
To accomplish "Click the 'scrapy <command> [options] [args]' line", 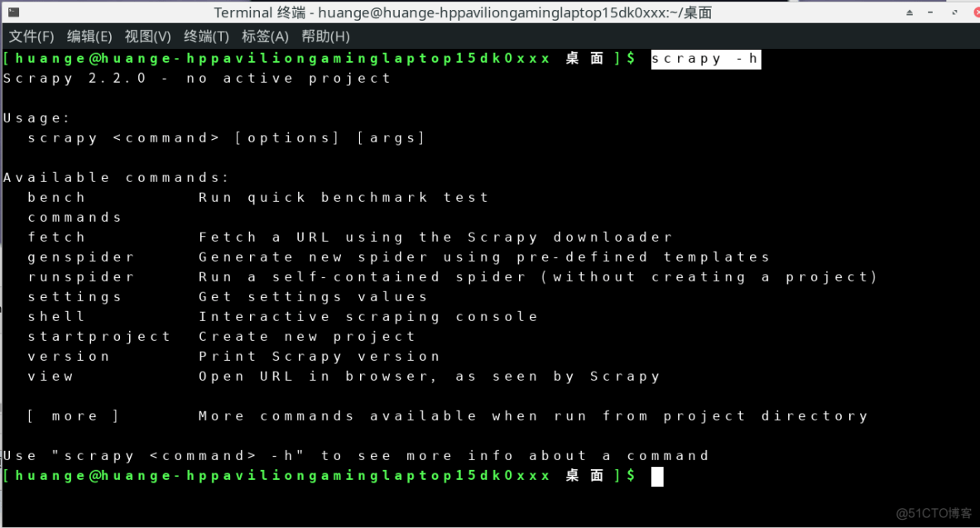I will click(x=226, y=138).
